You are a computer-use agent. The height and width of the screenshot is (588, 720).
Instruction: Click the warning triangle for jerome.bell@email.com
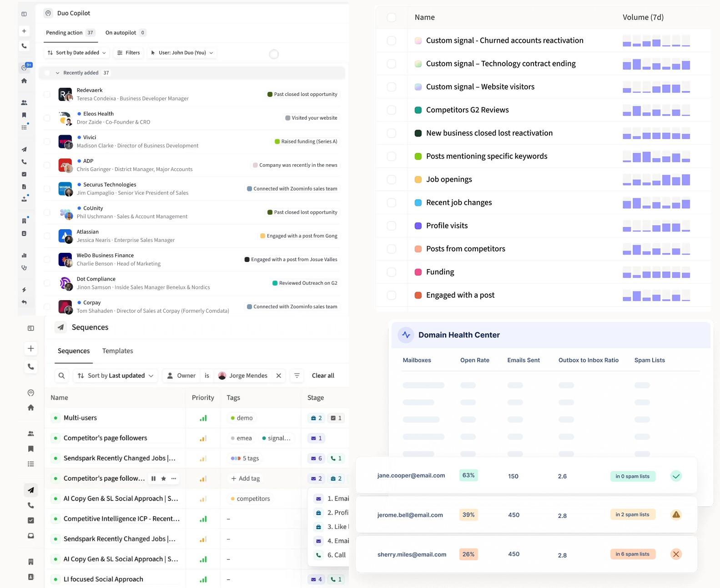[676, 515]
